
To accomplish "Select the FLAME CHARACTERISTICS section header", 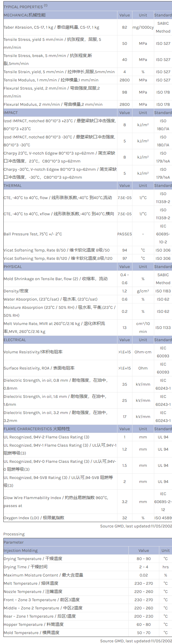I will coord(37,429).
